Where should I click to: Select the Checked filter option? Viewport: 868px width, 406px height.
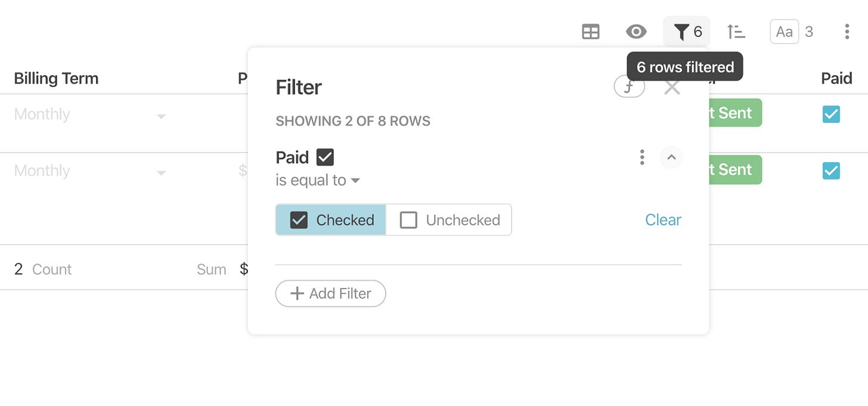[x=331, y=220]
